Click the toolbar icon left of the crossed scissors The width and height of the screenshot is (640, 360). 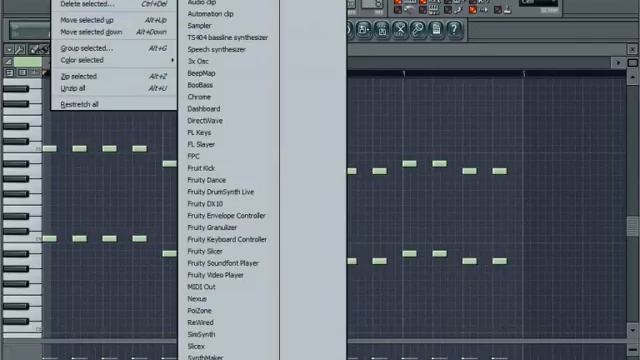pyautogui.click(x=382, y=29)
